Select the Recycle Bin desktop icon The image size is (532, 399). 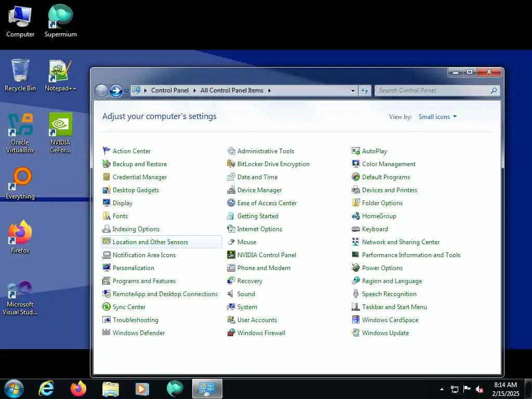[20, 75]
